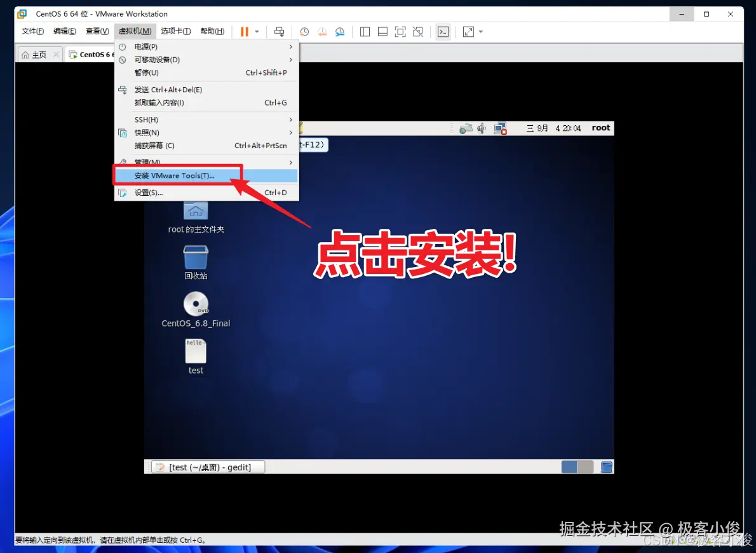Pause the virtual machine with the orange pause button
This screenshot has height=553, width=756.
(245, 32)
